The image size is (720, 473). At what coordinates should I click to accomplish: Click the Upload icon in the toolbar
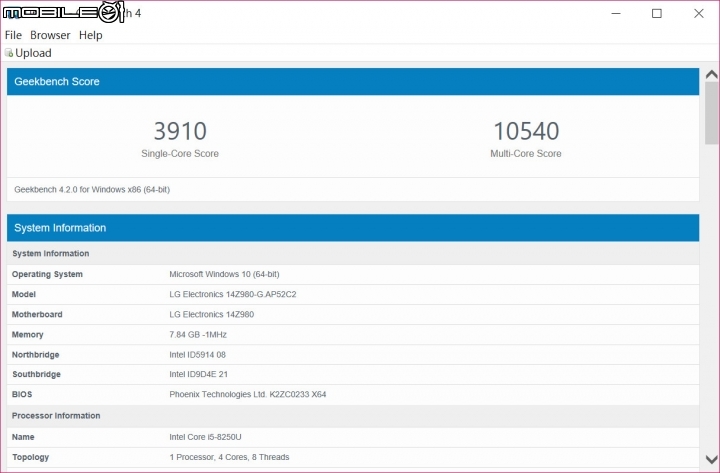9,53
